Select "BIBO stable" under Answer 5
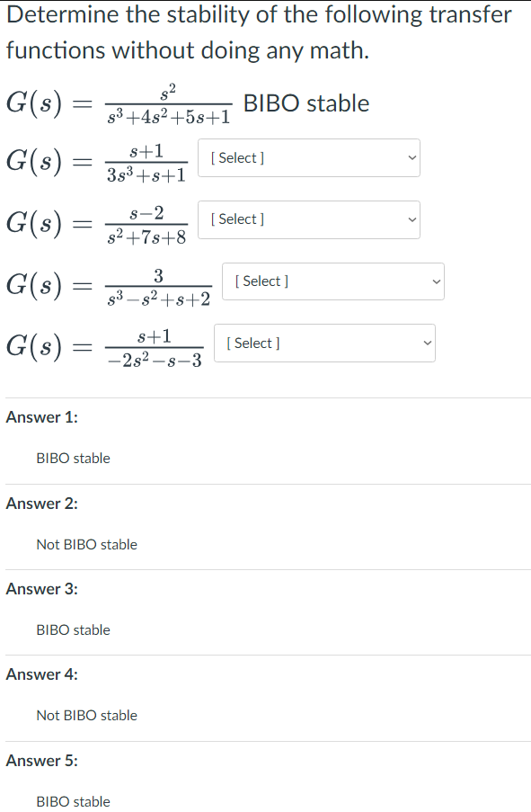Screen dimensions: 531x812 click(73, 801)
